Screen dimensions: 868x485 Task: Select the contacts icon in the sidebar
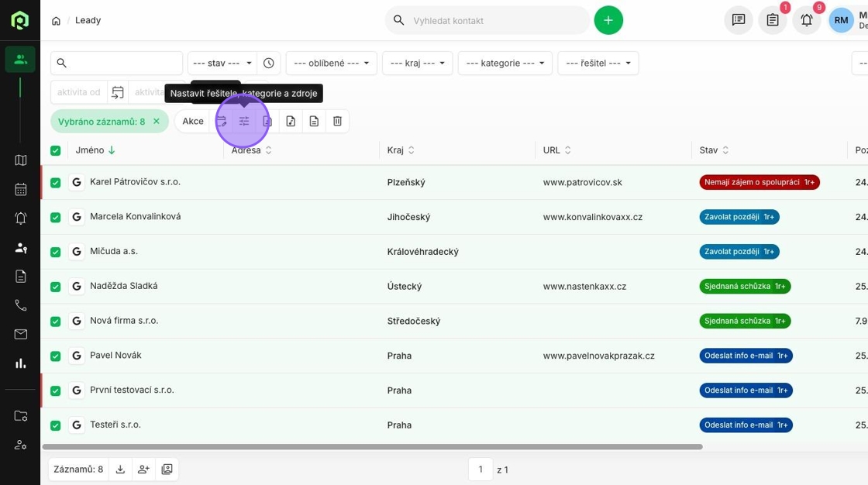(x=20, y=59)
